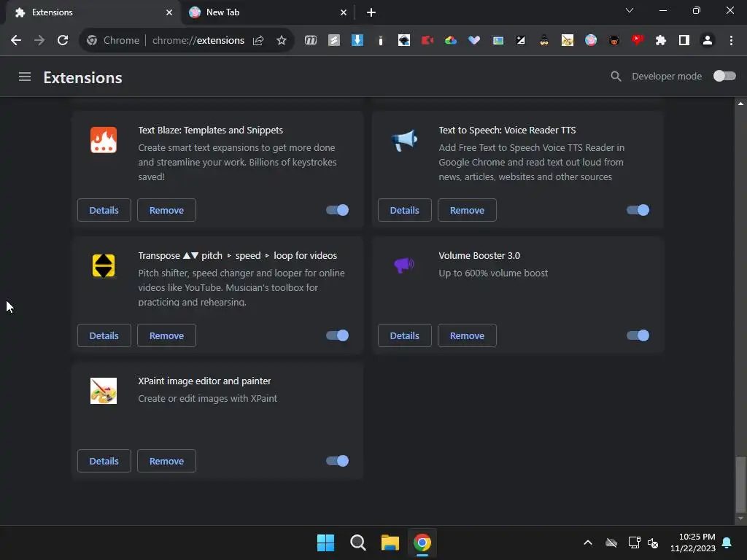747x560 pixels.
Task: Click the Transpose yellow arrows icon
Action: 104,265
